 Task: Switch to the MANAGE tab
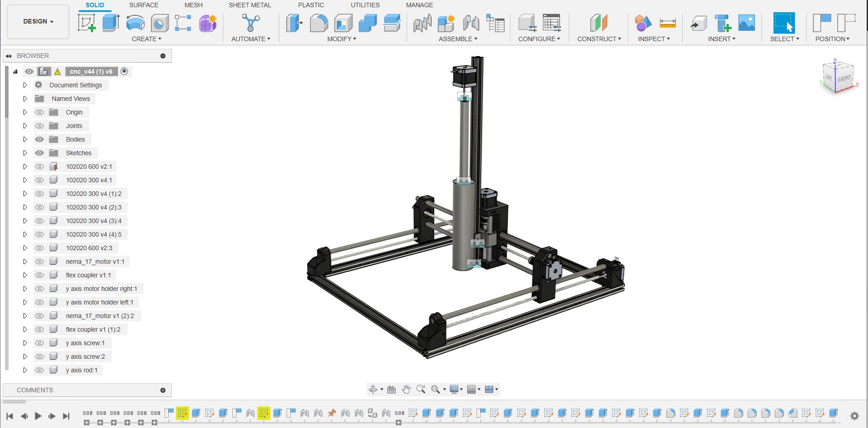[420, 5]
